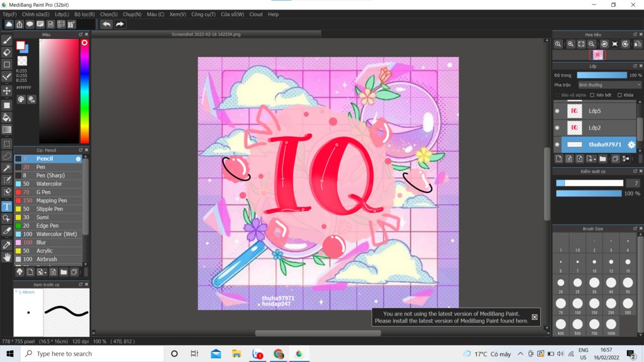Adjust the Độ trong opacity slider
644x362 pixels.
pyautogui.click(x=602, y=75)
